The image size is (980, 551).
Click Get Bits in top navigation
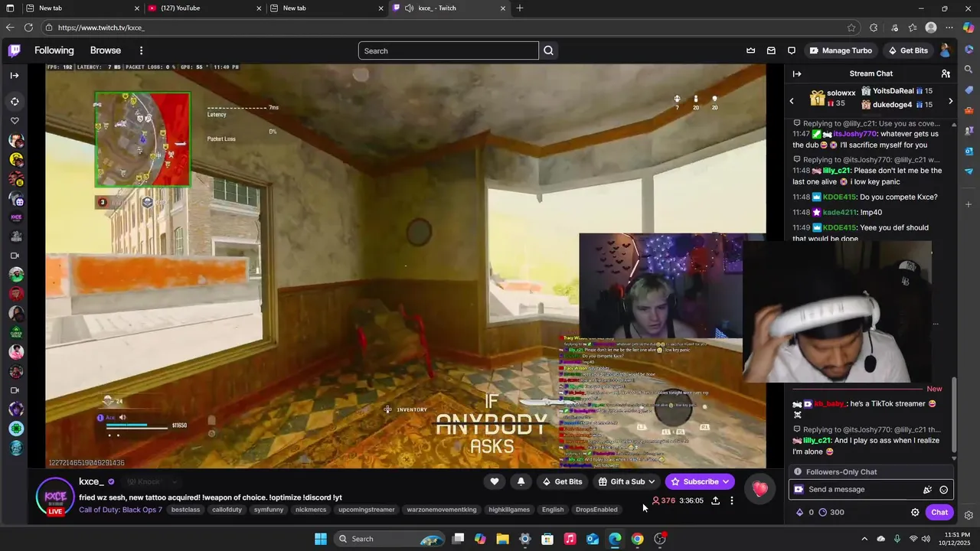click(x=907, y=51)
